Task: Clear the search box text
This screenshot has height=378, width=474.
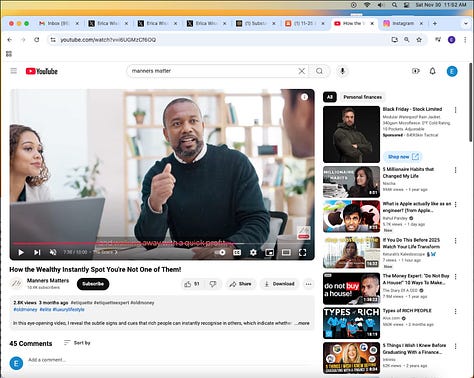Action: point(302,71)
